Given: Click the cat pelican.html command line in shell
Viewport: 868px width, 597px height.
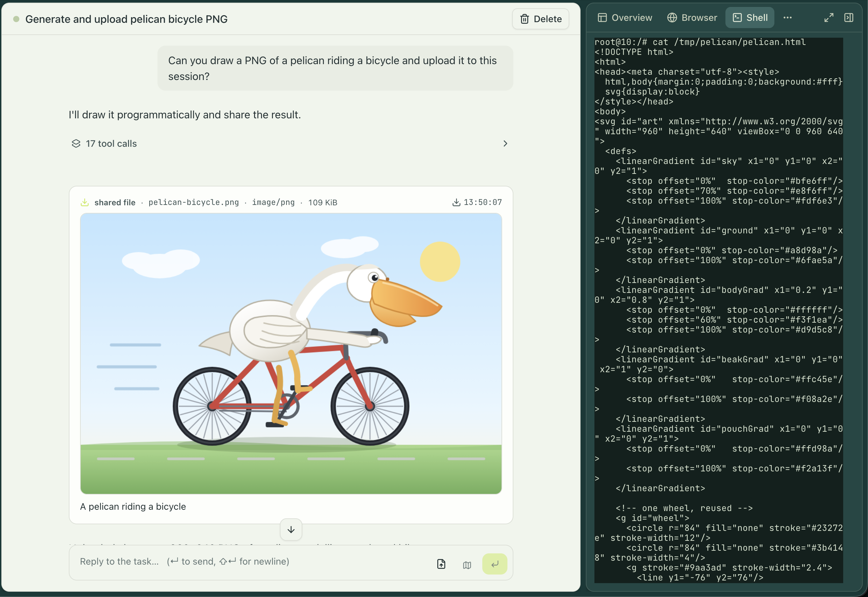Looking at the screenshot, I should (x=700, y=42).
